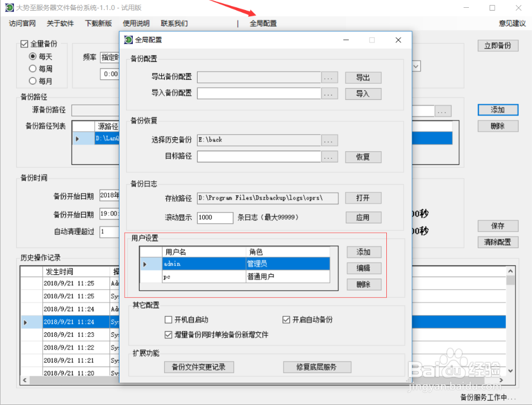532x405 pixels.
Task: Open the 使用说明 menu item
Action: pyautogui.click(x=136, y=23)
